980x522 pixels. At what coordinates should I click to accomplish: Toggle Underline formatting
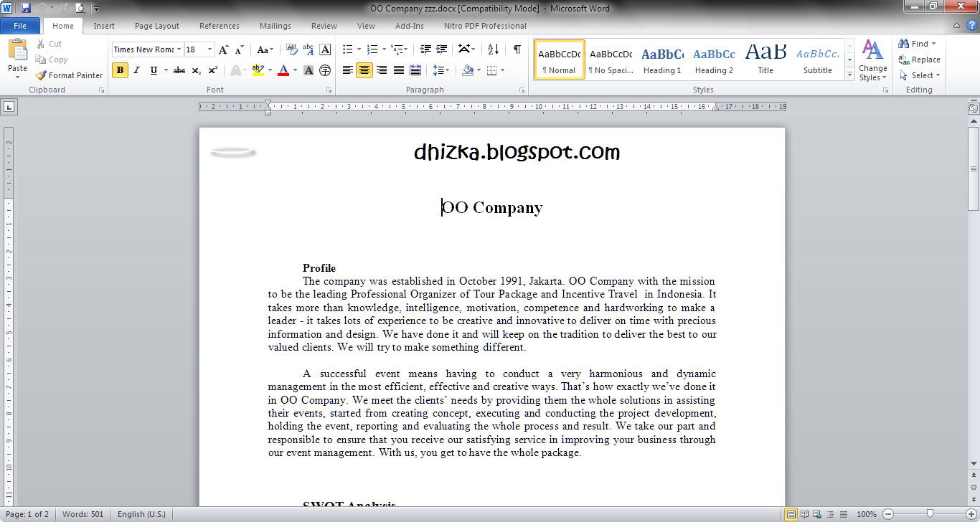pyautogui.click(x=154, y=70)
